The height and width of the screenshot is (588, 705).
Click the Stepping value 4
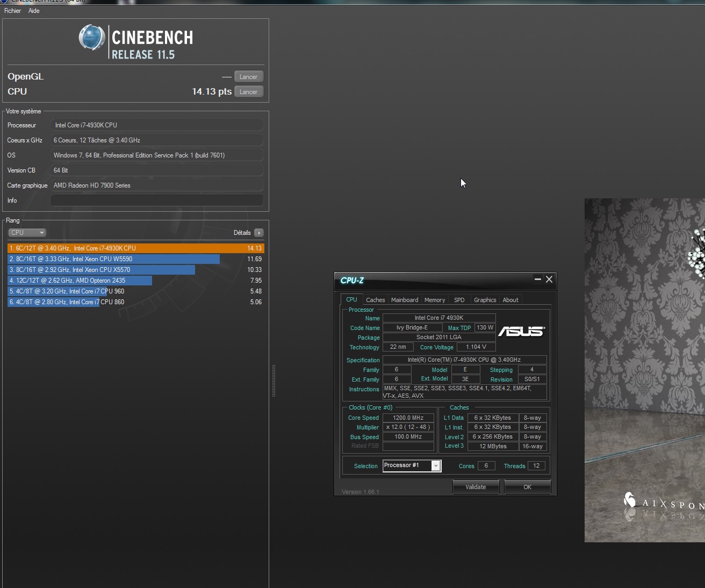(532, 370)
